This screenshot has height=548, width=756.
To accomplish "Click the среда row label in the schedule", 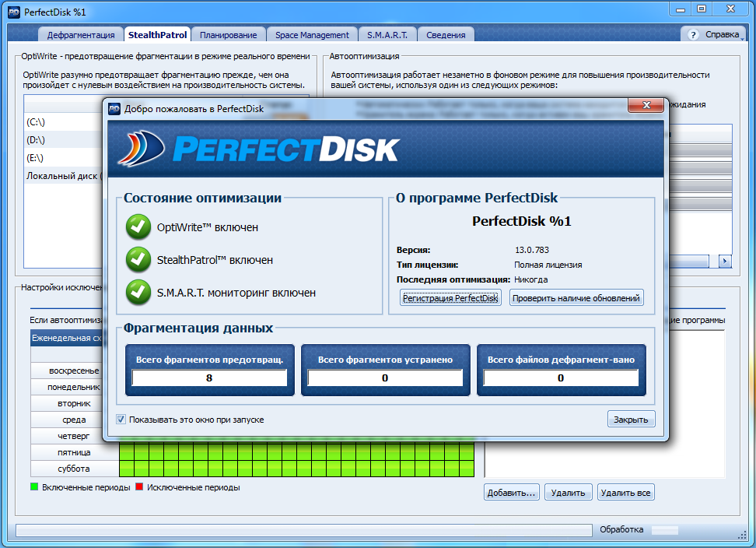I will (74, 420).
